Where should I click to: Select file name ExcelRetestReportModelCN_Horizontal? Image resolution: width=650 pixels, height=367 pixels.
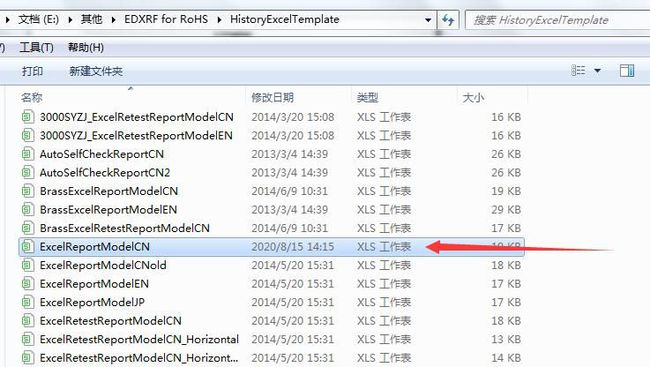tap(139, 339)
